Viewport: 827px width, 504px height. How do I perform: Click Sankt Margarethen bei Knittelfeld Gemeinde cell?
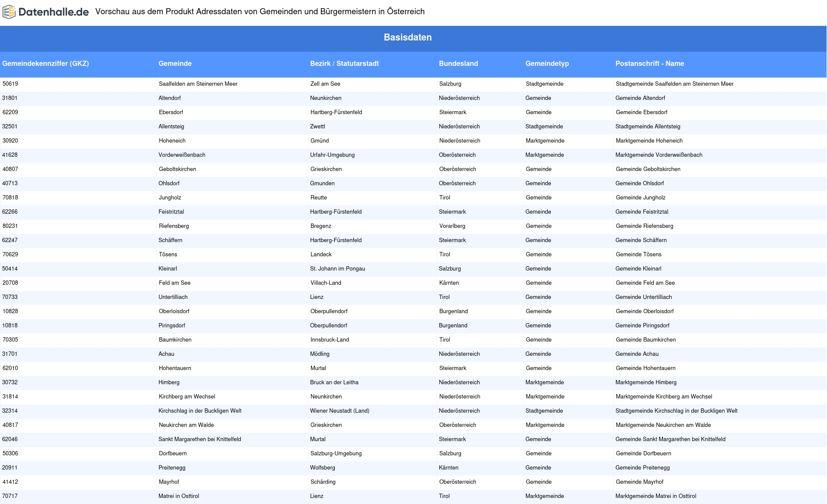(x=232, y=439)
